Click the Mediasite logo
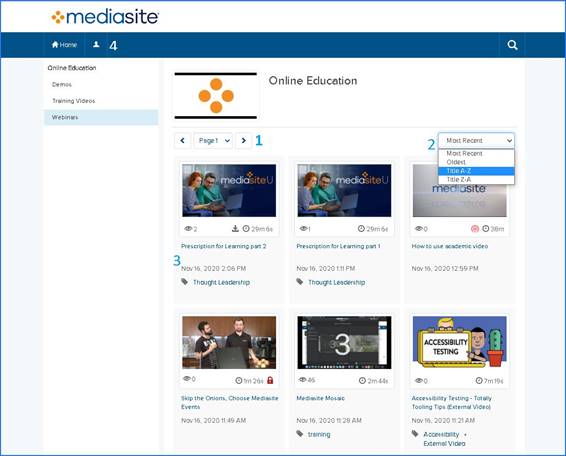This screenshot has height=456, width=566. pos(105,17)
